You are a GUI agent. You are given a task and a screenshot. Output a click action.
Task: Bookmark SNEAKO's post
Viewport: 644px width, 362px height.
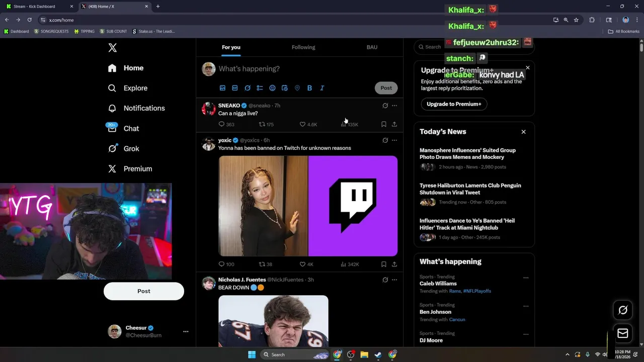[383, 124]
